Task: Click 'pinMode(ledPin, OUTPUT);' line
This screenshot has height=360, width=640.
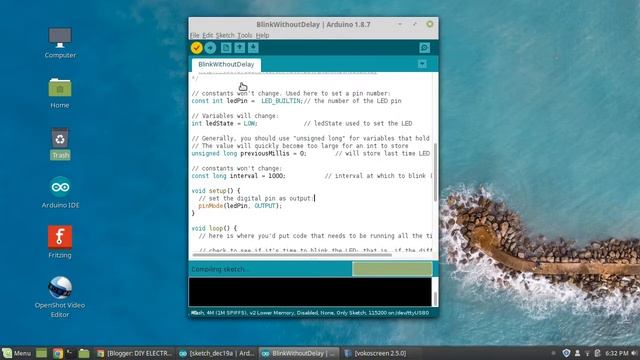Action: click(240, 206)
